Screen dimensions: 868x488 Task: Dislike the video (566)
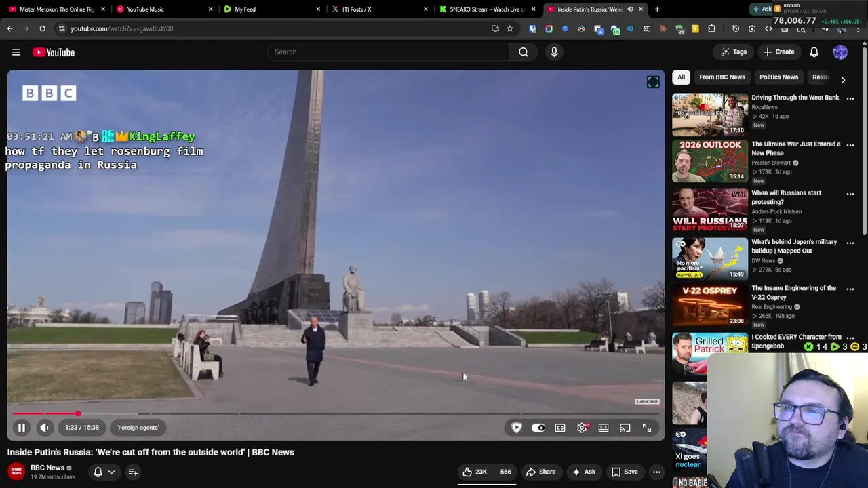pyautogui.click(x=505, y=472)
